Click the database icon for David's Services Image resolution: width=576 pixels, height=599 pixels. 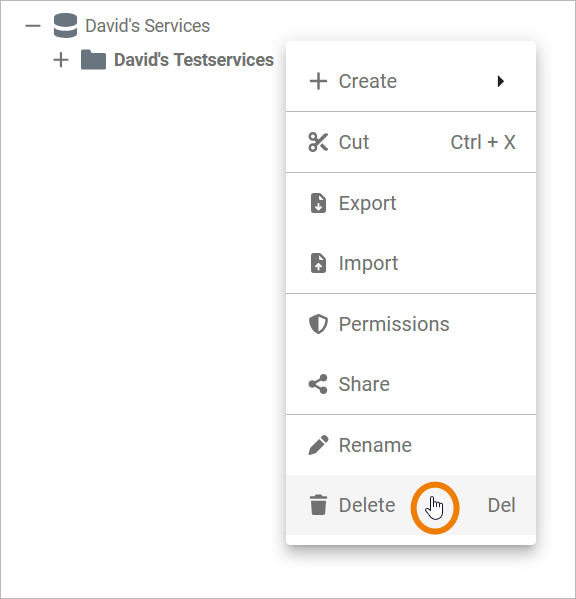65,26
